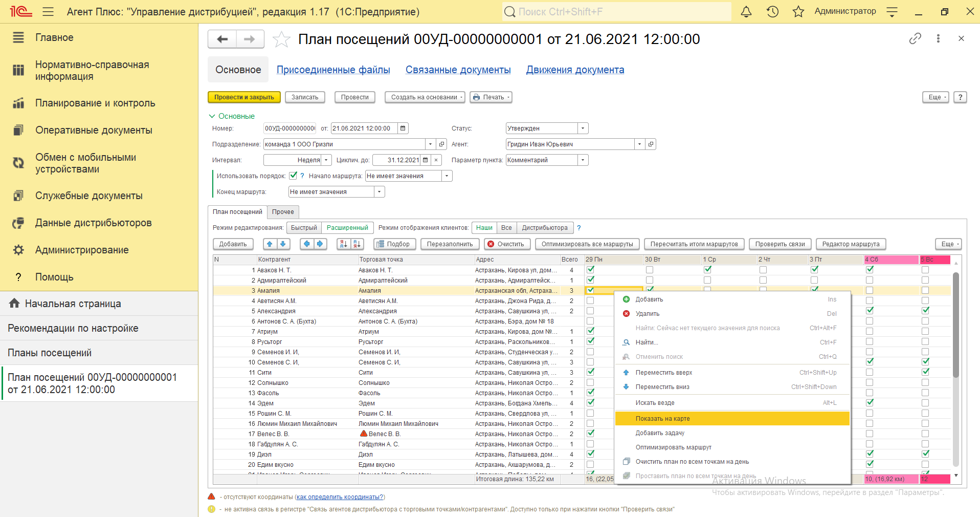The height and width of the screenshot is (517, 980).
Task: Toggle 2 Чт checkbox for Адмиралтейский row
Action: pyautogui.click(x=763, y=280)
